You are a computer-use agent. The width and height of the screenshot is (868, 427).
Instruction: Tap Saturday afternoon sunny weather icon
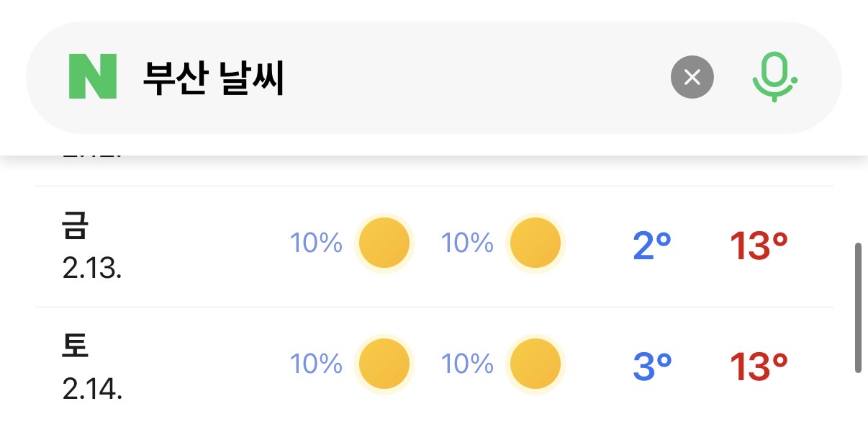pos(535,364)
